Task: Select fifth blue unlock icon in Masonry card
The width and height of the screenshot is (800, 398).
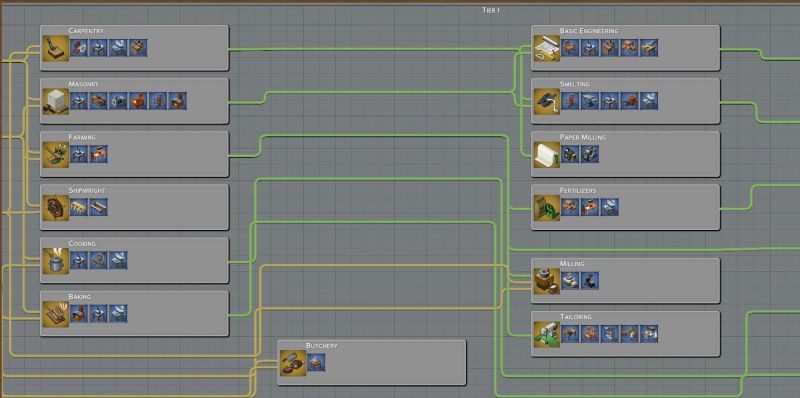Action: point(158,101)
